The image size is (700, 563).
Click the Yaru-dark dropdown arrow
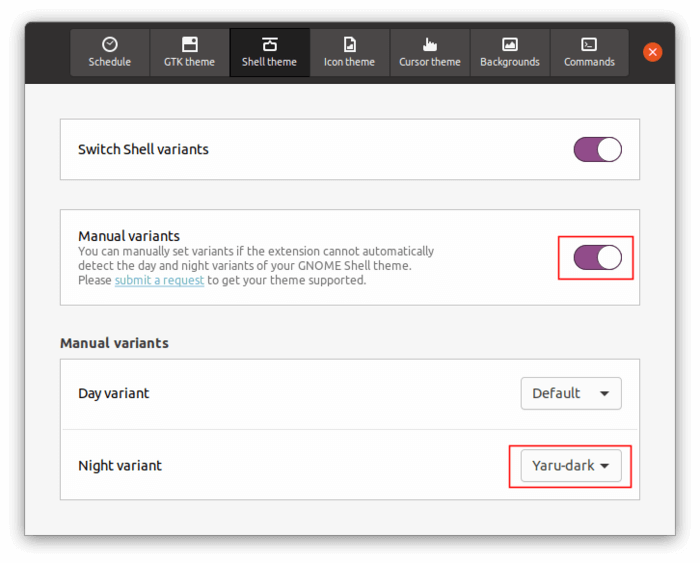[604, 466]
